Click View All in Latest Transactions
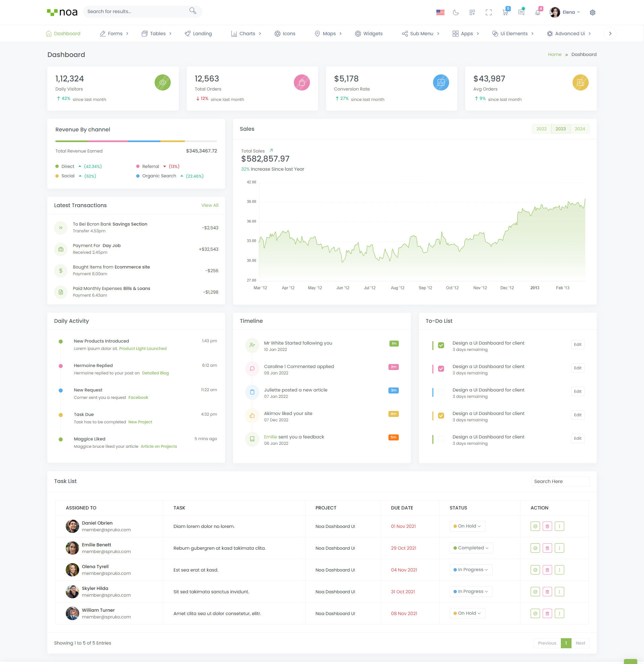This screenshot has width=644, height=664. tap(210, 205)
